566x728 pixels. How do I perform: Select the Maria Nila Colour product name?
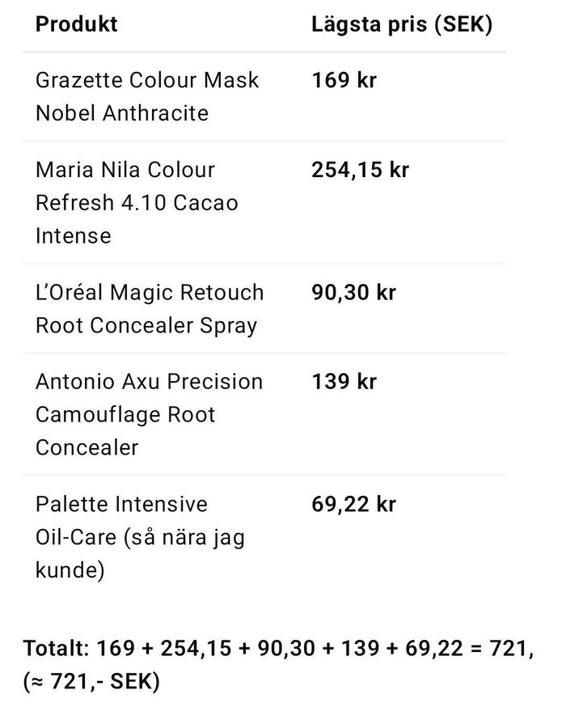pyautogui.click(x=125, y=170)
